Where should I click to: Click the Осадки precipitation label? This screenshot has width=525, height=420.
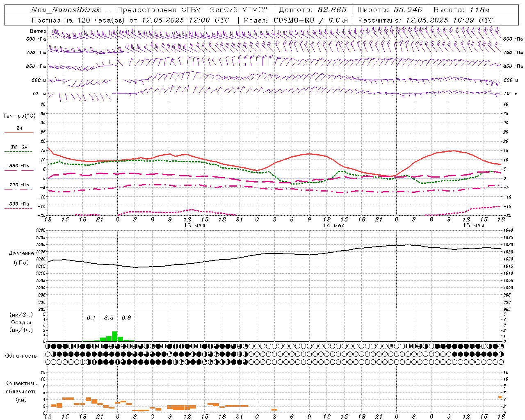21,322
